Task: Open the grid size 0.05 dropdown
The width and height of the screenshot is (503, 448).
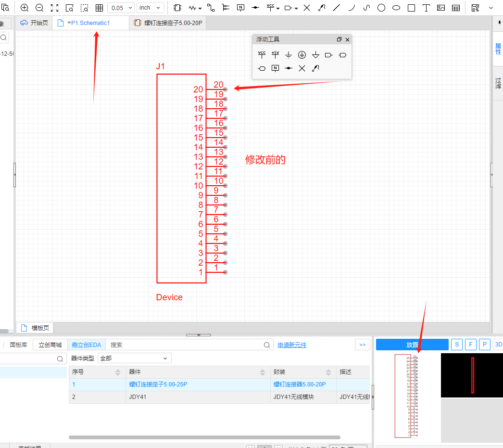Action: point(121,8)
